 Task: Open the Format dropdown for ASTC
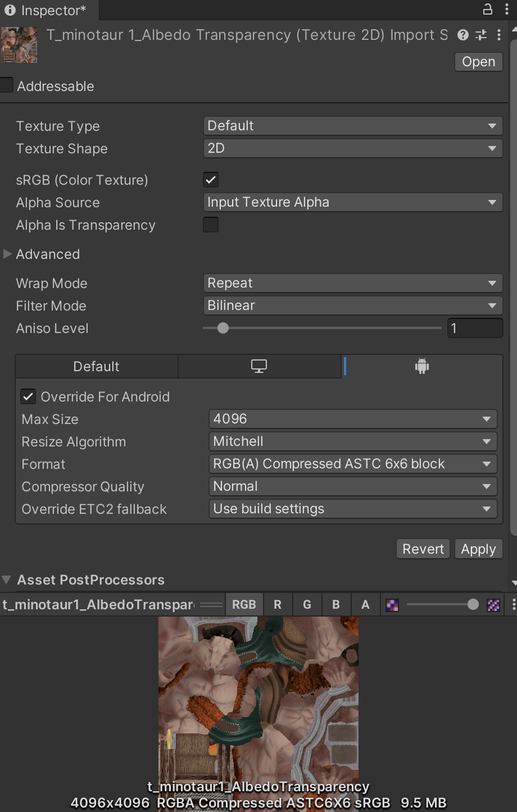(x=352, y=464)
